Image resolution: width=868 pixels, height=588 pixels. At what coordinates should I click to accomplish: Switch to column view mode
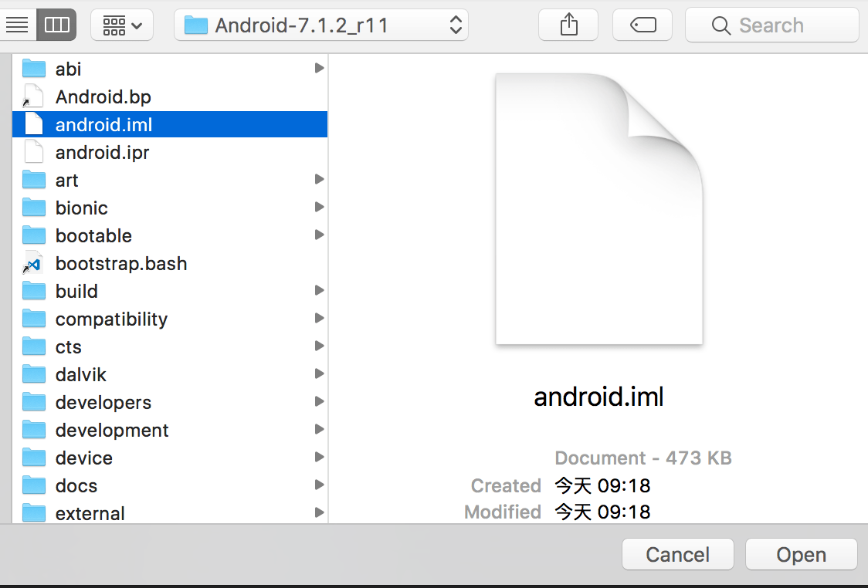(x=56, y=25)
